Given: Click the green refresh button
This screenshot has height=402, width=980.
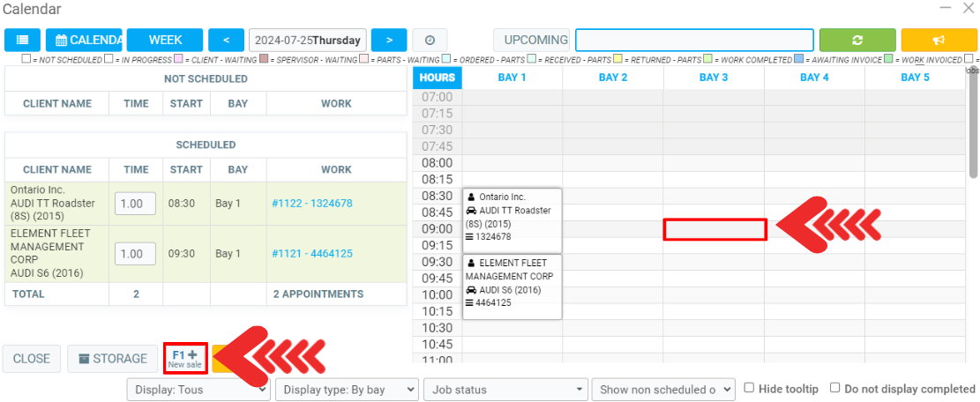Looking at the screenshot, I should click(x=857, y=41).
